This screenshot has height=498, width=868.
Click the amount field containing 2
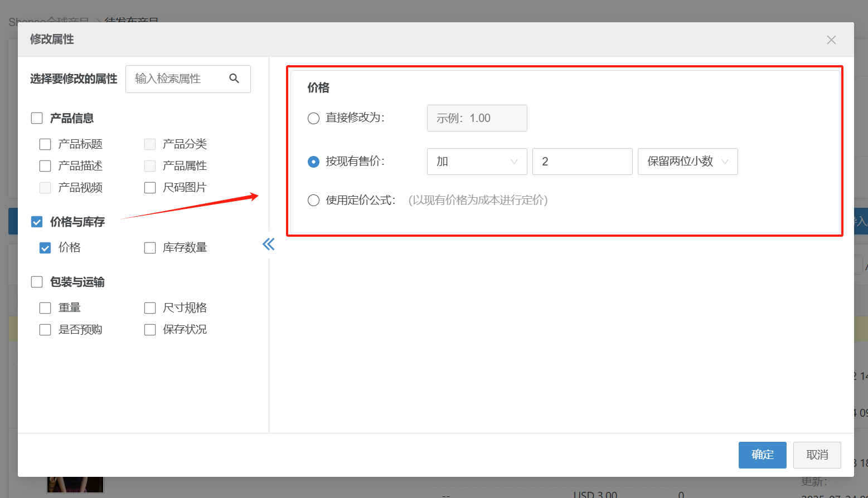point(583,162)
